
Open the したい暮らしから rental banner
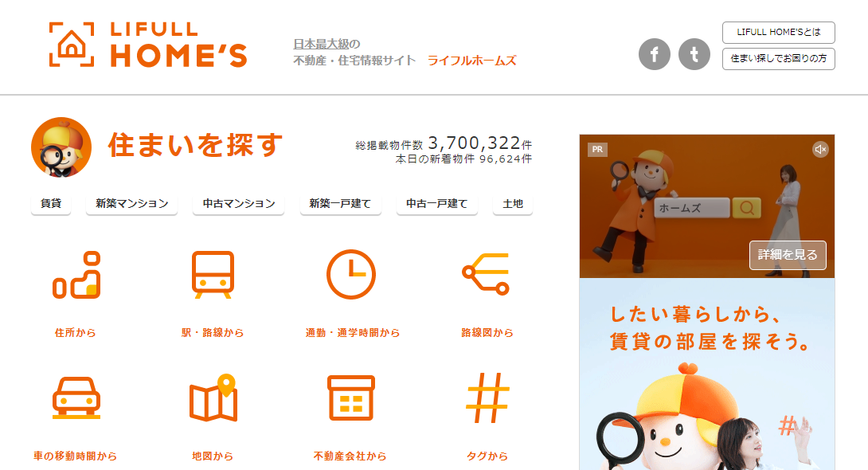pos(707,374)
